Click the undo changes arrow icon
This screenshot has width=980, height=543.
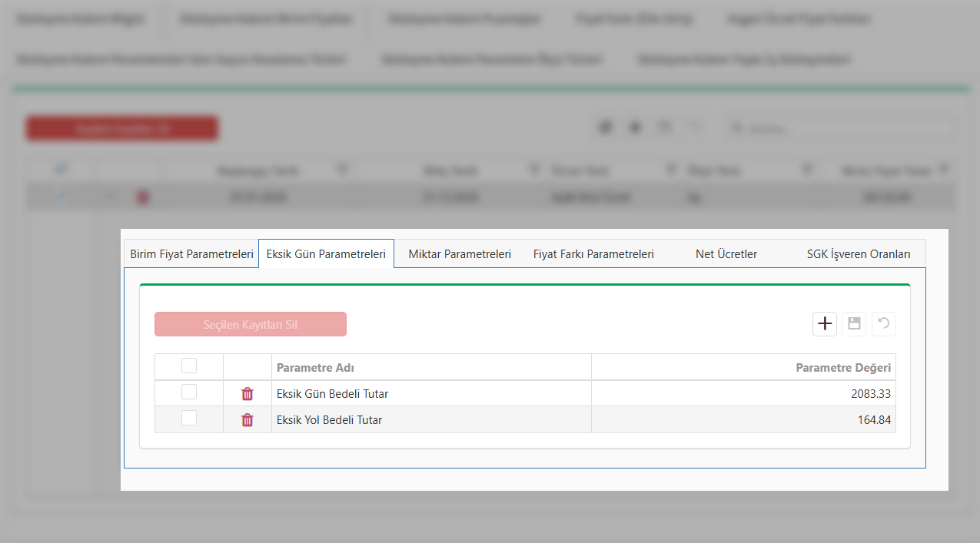click(884, 324)
